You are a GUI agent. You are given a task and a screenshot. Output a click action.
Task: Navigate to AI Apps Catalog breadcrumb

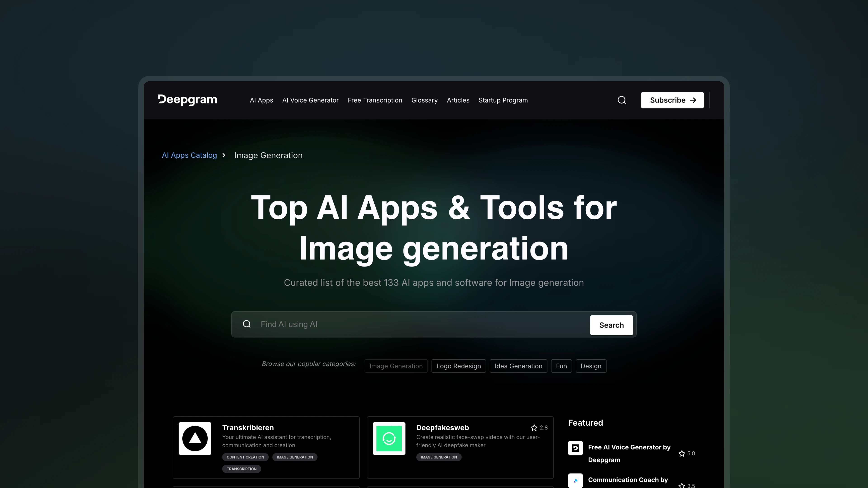(x=189, y=155)
